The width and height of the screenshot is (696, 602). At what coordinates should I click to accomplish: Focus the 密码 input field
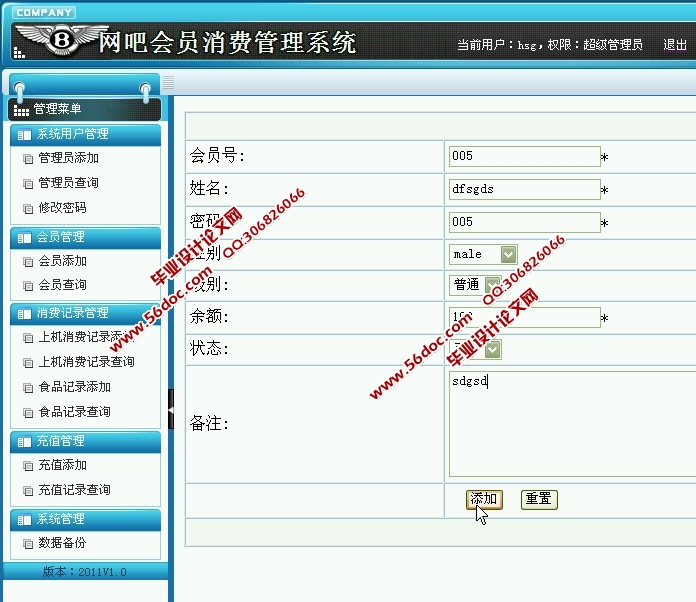[525, 222]
